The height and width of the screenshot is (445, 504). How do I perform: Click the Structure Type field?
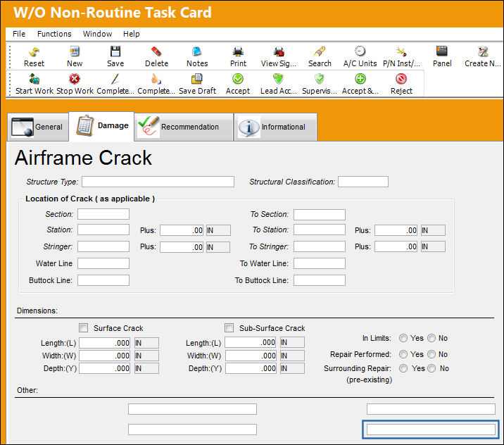[x=158, y=182]
